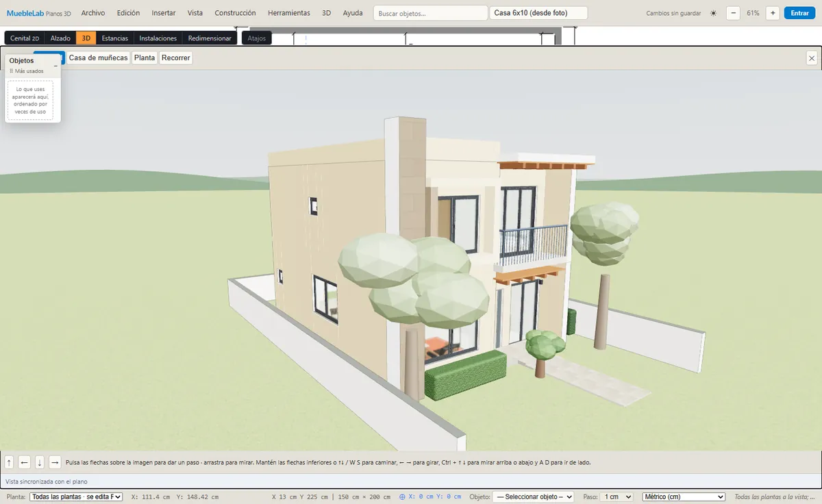The height and width of the screenshot is (504, 822).
Task: Select the Planta view mode
Action: tap(145, 58)
